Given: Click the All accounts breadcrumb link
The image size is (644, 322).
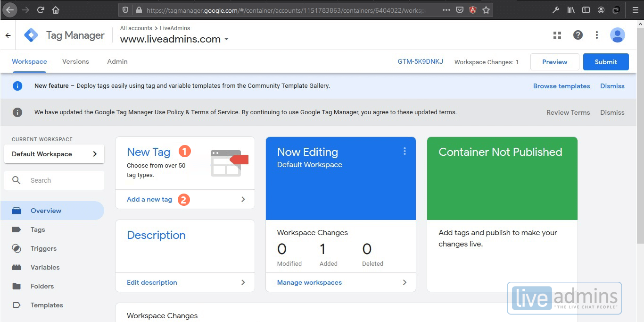Looking at the screenshot, I should 136,28.
